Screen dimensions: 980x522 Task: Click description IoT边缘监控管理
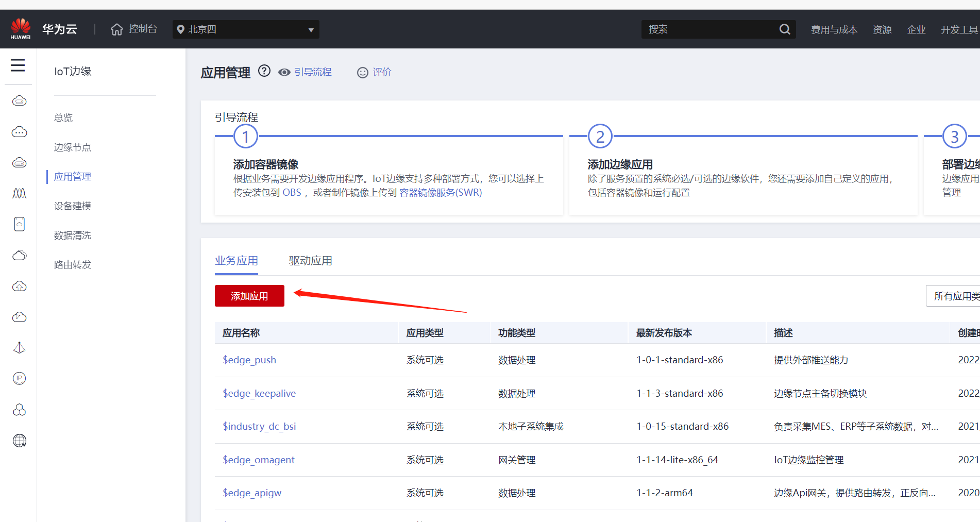point(809,460)
